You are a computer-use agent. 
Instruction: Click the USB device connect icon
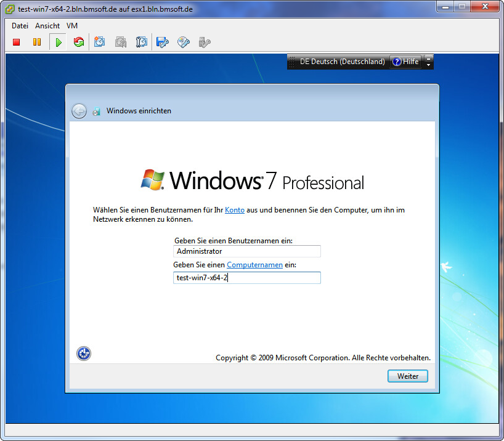205,42
